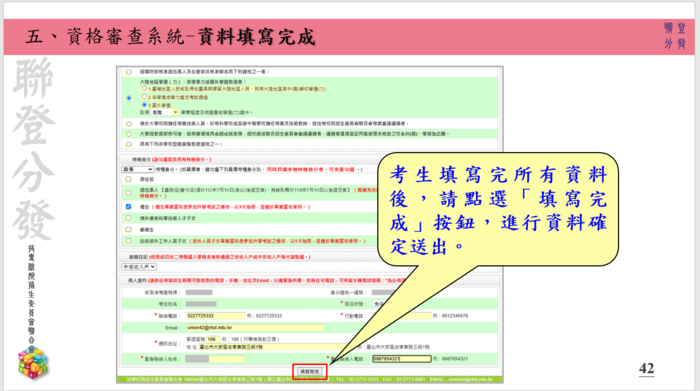Click the Email input field
Image resolution: width=700 pixels, height=391 pixels.
tap(255, 328)
